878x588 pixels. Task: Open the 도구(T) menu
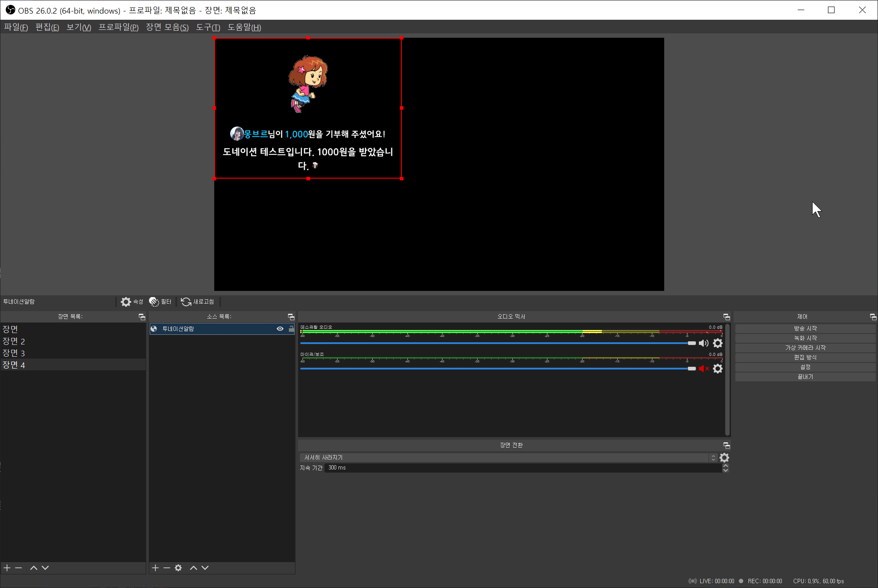pos(208,27)
